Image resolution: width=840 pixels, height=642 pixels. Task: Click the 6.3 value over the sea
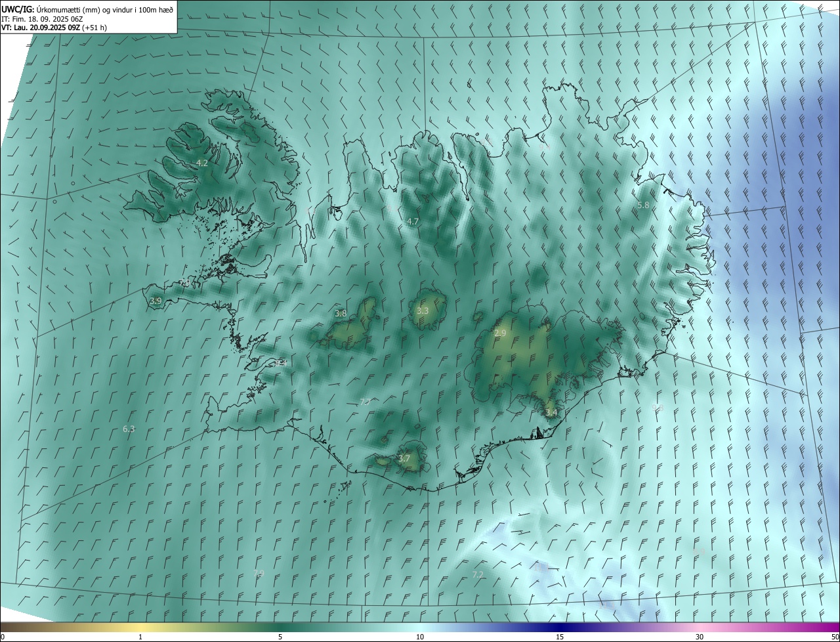click(129, 429)
